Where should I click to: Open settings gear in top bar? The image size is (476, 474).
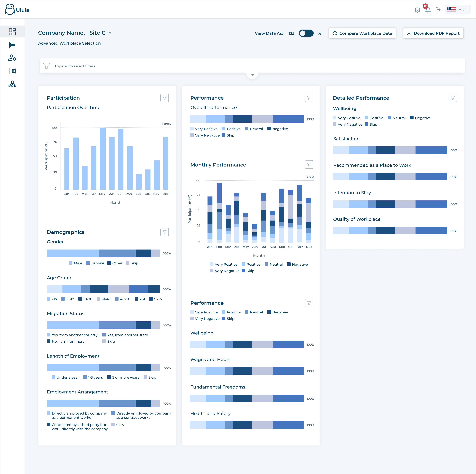417,10
